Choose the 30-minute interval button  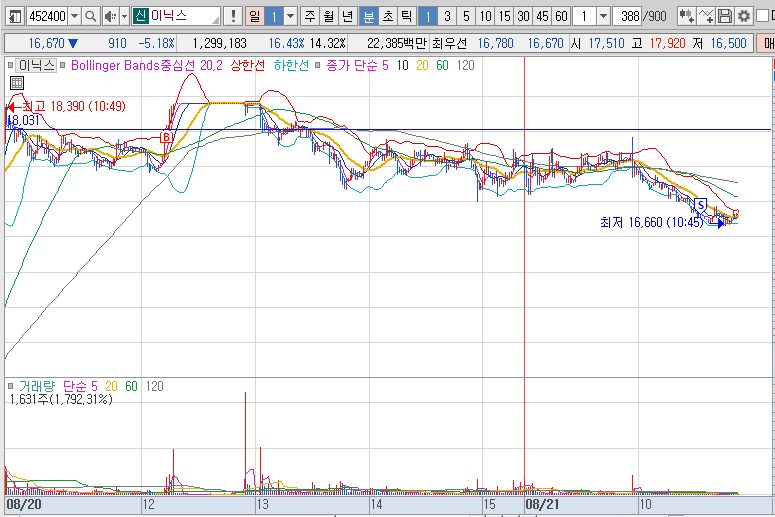coord(523,16)
